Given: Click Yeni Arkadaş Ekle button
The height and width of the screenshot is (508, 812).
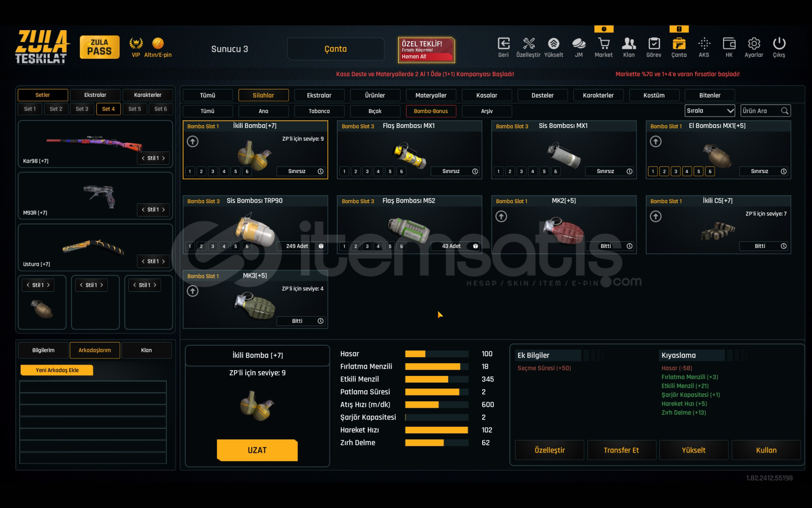Looking at the screenshot, I should pos(57,370).
